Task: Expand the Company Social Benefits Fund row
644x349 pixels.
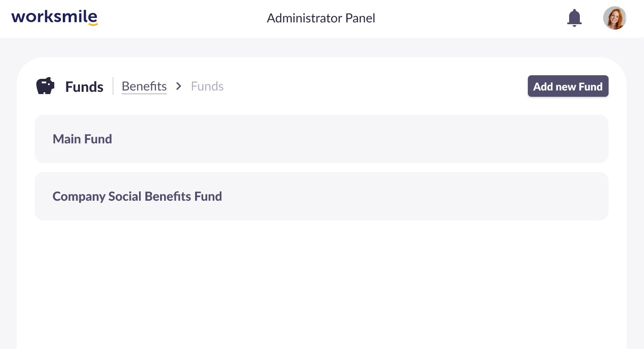Action: point(321,196)
